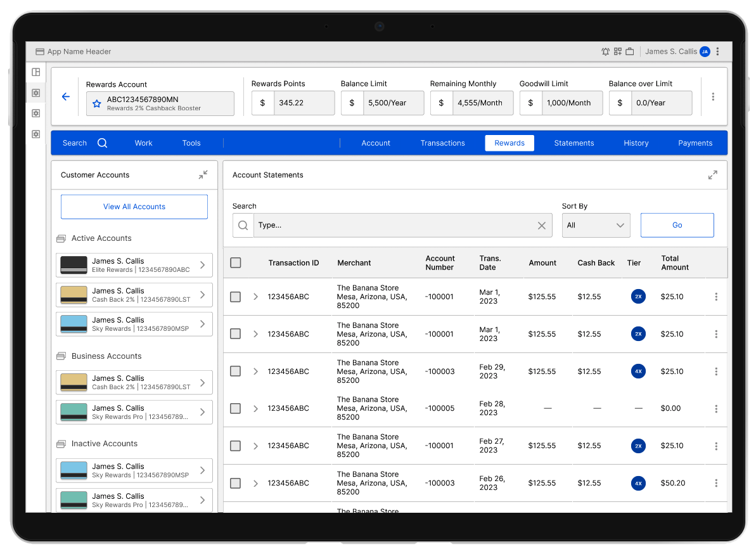756x554 pixels.
Task: Switch to the Statements tab
Action: [x=573, y=143]
